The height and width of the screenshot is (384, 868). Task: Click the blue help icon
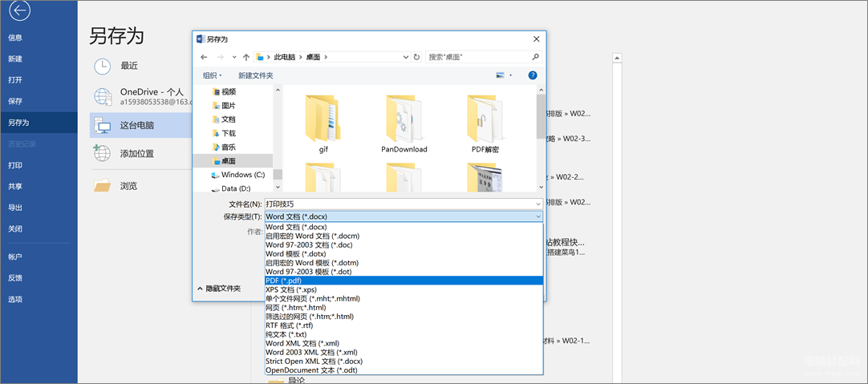[x=533, y=75]
